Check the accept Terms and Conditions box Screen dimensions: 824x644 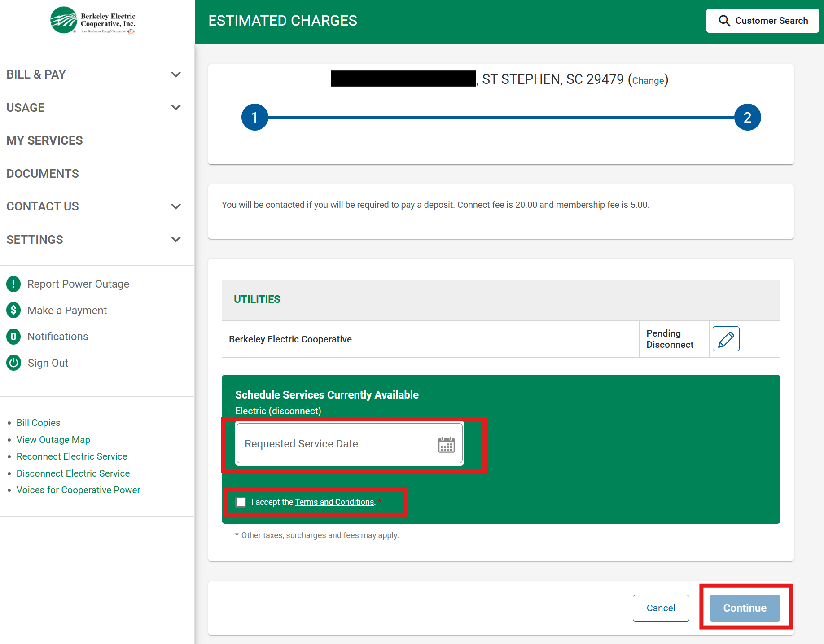tap(241, 502)
